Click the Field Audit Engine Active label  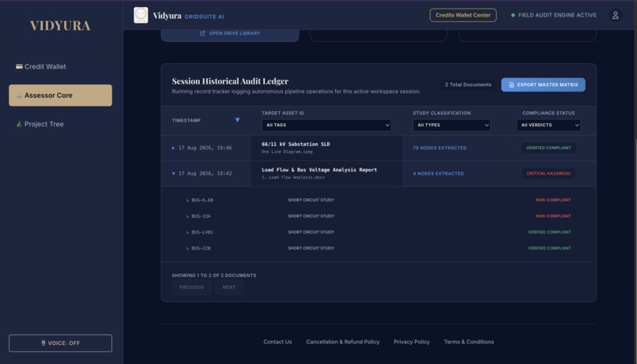coord(557,15)
